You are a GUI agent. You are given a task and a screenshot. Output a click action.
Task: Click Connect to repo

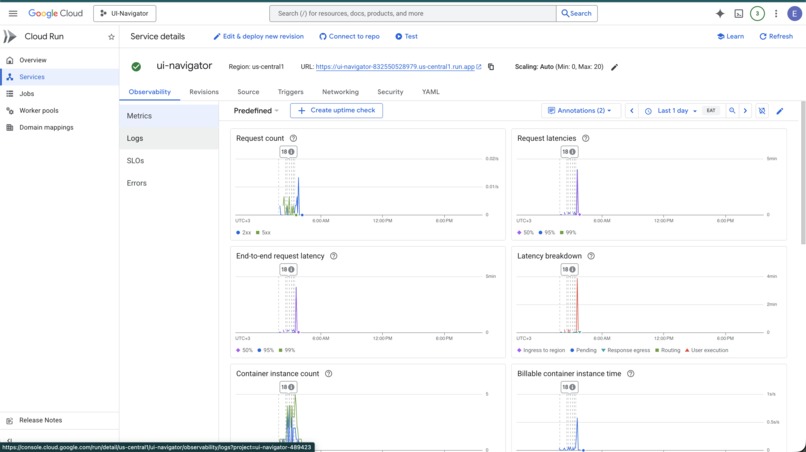[349, 37]
